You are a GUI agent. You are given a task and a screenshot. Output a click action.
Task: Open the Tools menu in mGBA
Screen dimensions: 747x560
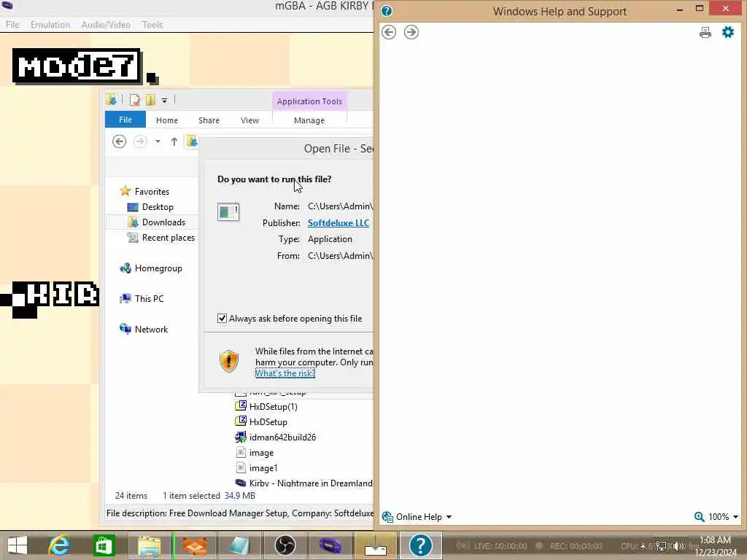152,25
